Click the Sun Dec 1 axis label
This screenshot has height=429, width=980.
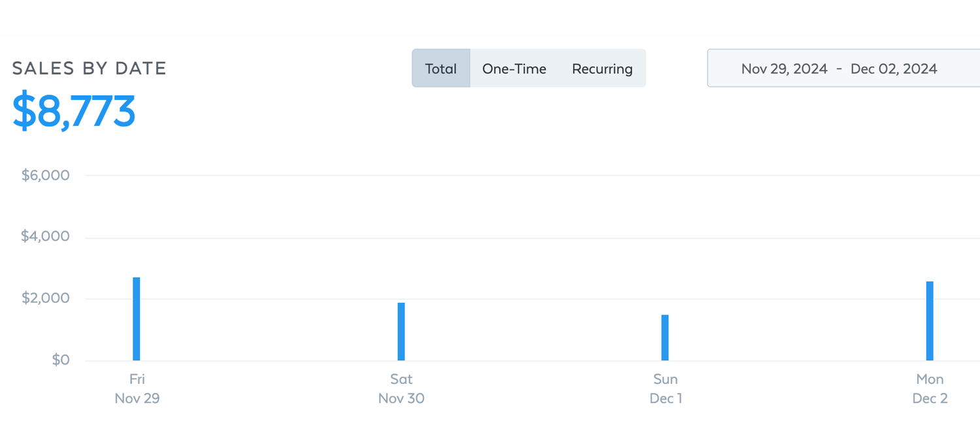(666, 389)
